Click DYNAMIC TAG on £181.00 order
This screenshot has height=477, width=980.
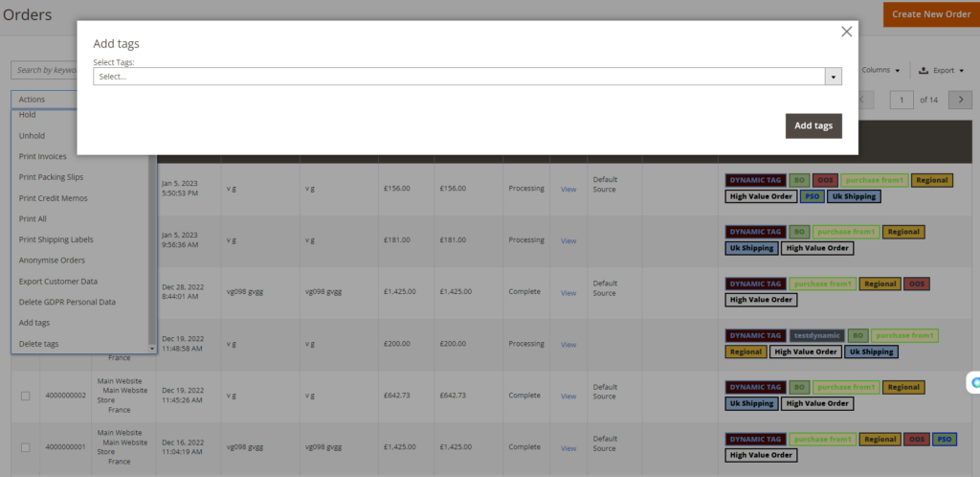pyautogui.click(x=755, y=232)
